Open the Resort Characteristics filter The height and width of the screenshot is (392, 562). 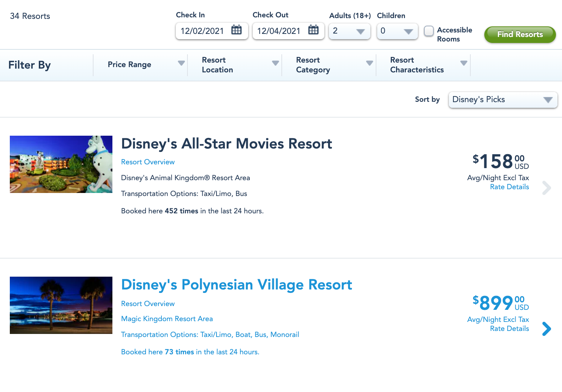(423, 65)
